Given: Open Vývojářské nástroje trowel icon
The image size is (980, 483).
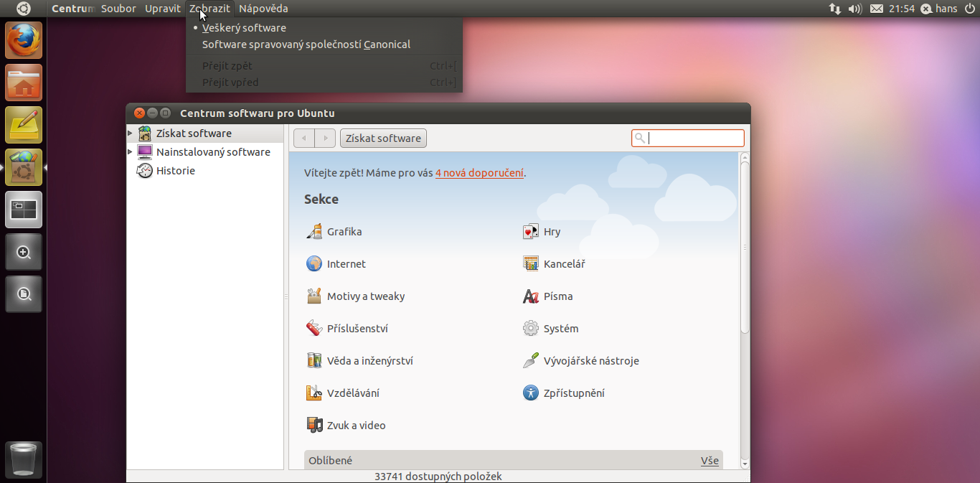Looking at the screenshot, I should pos(531,361).
